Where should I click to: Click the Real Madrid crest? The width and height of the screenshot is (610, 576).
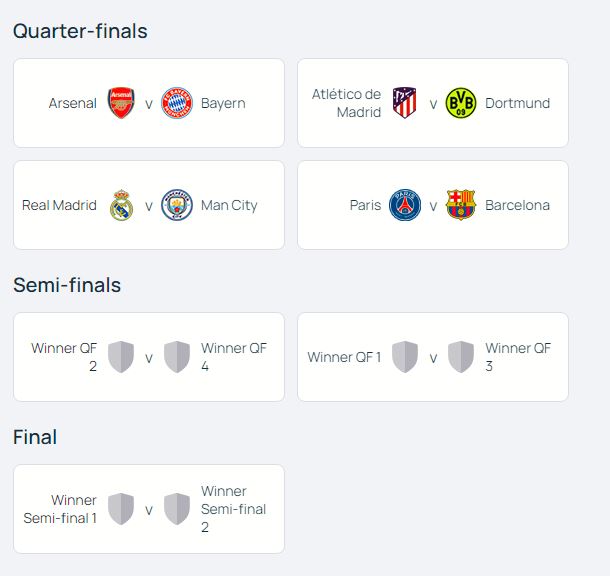pyautogui.click(x=121, y=205)
